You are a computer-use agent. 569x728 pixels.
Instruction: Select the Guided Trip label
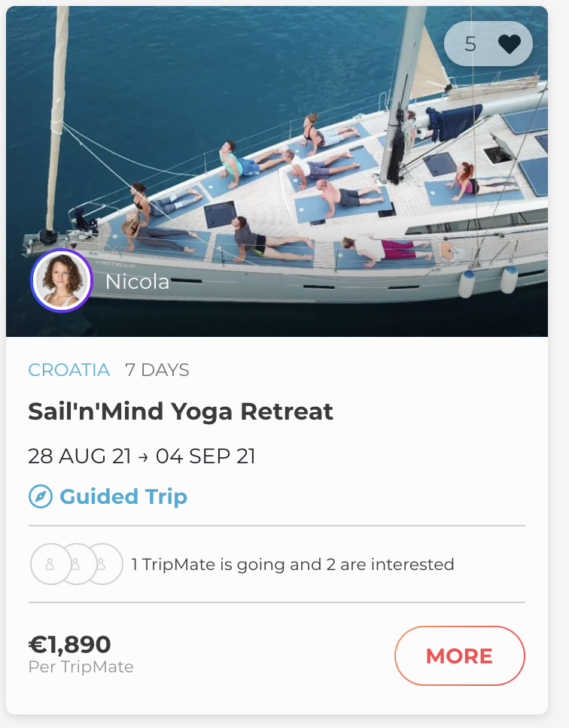tap(123, 496)
